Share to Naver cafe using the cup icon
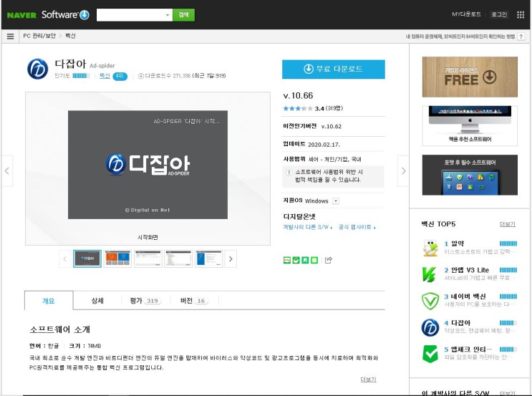 point(296,260)
